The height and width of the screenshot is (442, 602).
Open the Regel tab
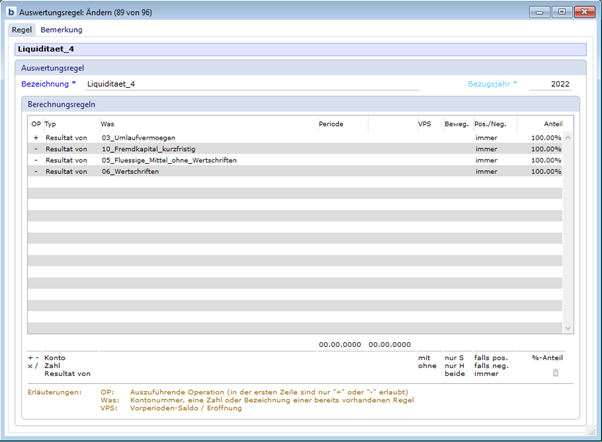(x=21, y=30)
